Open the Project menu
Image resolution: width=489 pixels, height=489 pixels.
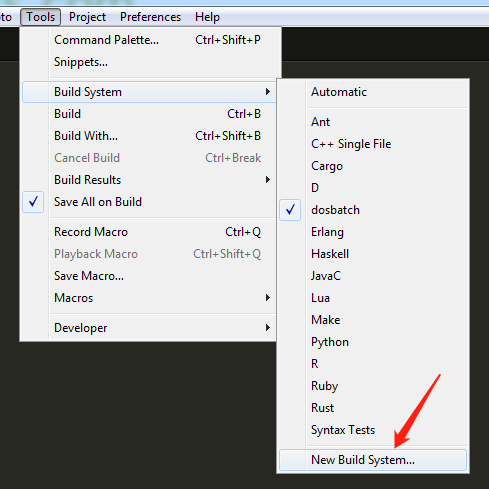[87, 17]
